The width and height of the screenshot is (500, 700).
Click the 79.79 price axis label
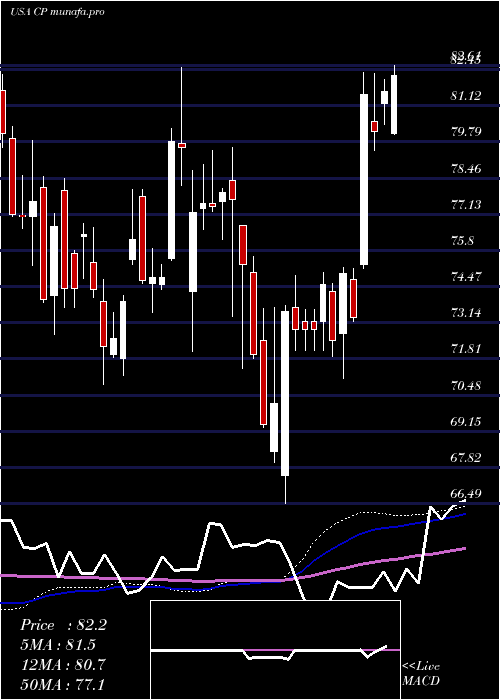coord(466,132)
